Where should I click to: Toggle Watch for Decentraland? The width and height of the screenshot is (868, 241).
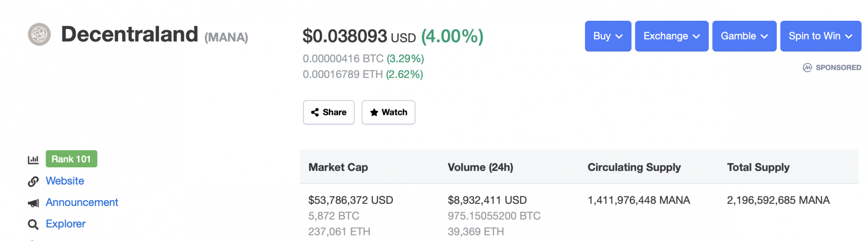coord(388,112)
